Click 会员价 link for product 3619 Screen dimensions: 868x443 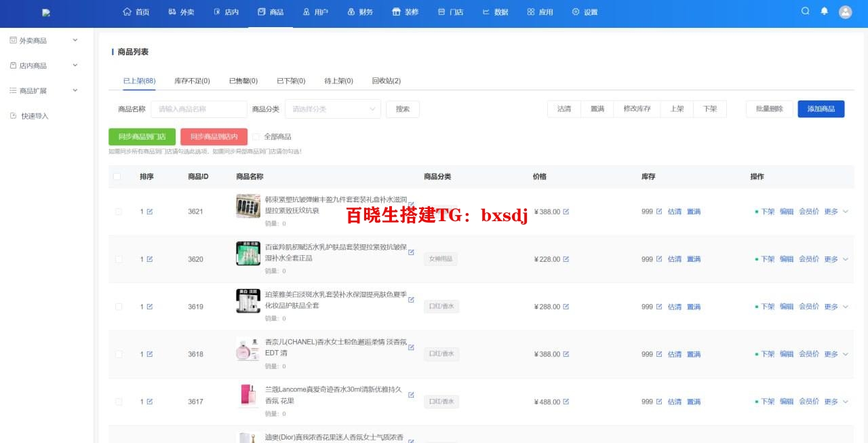809,307
